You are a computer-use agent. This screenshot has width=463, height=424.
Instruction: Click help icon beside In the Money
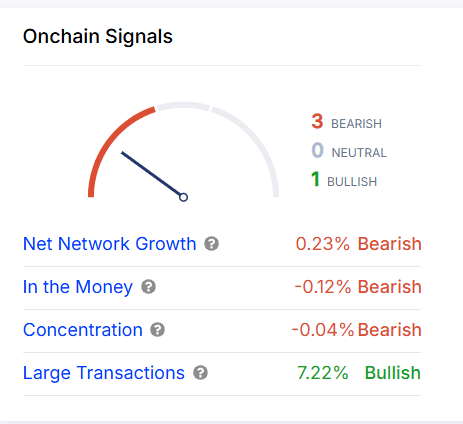click(x=148, y=287)
